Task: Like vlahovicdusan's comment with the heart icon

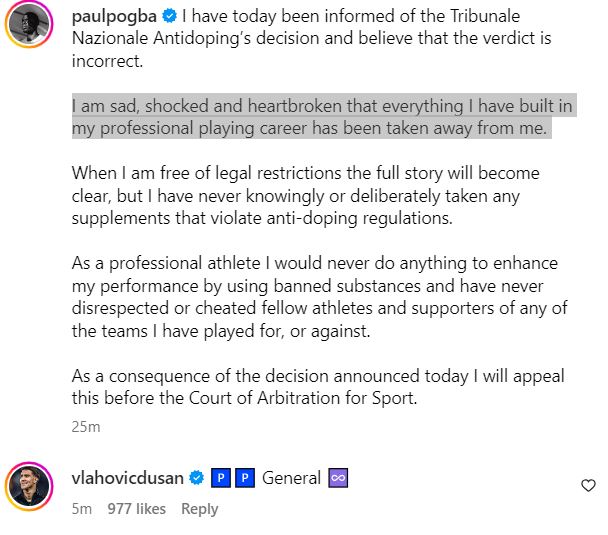Action: pyautogui.click(x=588, y=485)
